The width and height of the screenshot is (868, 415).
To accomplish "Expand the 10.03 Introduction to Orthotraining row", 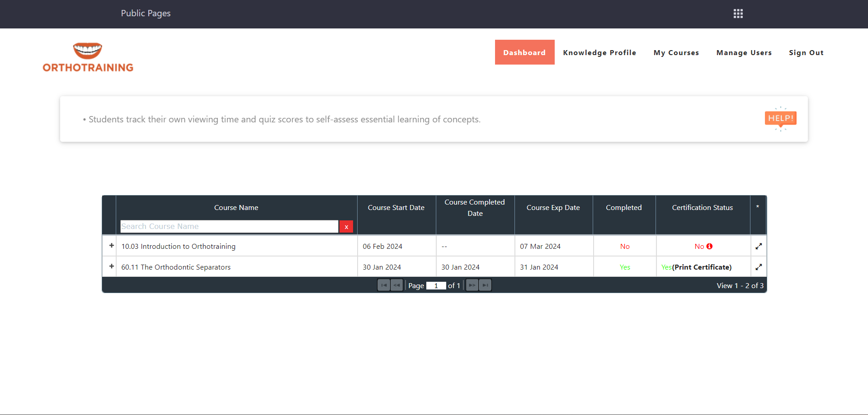I will pyautogui.click(x=111, y=246).
